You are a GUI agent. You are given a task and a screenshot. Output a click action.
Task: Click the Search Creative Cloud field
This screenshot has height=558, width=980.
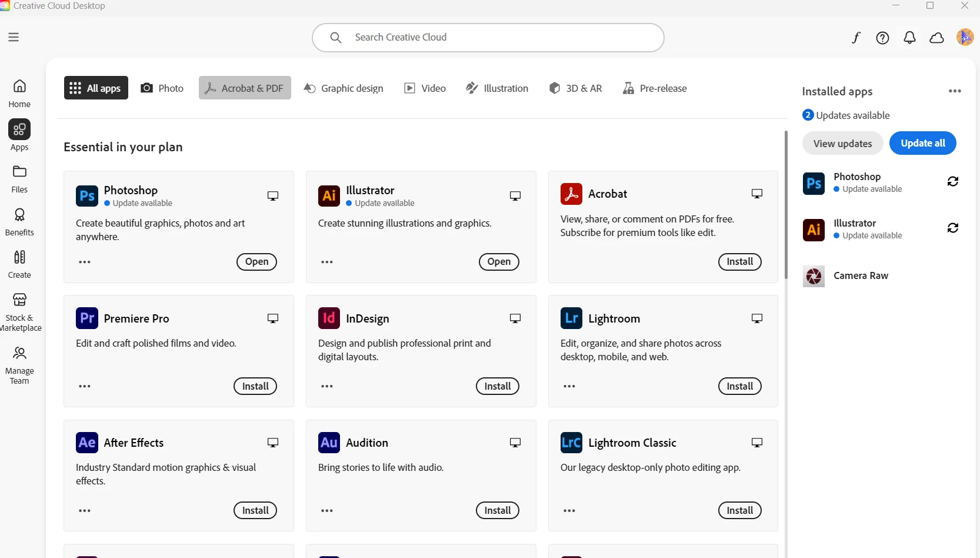point(488,38)
